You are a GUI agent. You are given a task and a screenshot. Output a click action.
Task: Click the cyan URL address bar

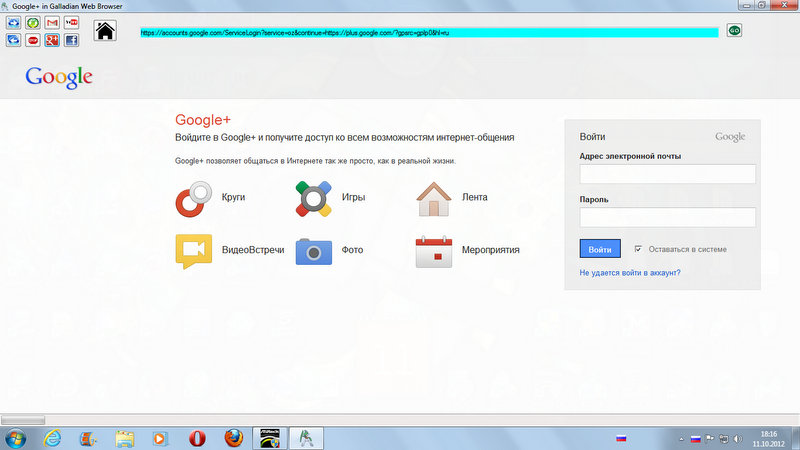pyautogui.click(x=429, y=33)
